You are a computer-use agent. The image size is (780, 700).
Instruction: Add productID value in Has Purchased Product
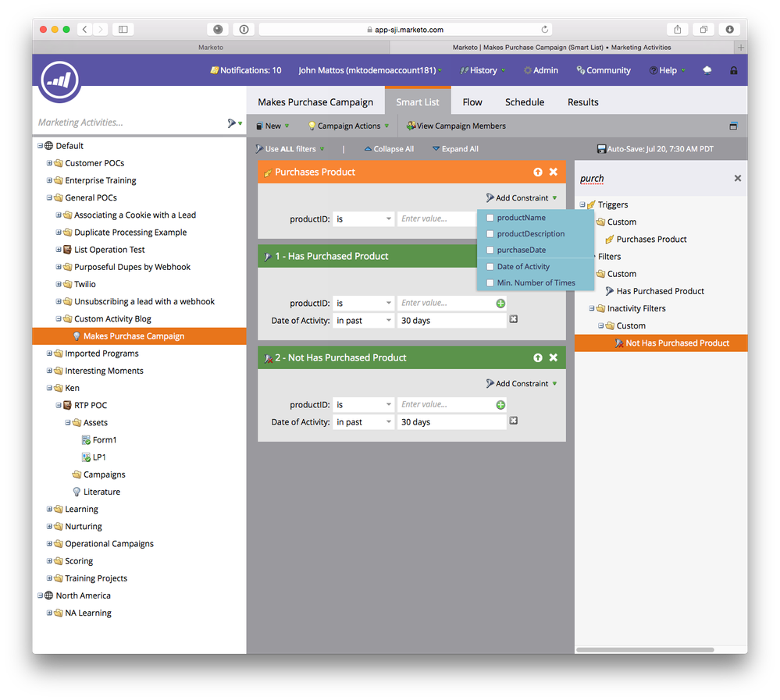pyautogui.click(x=500, y=304)
